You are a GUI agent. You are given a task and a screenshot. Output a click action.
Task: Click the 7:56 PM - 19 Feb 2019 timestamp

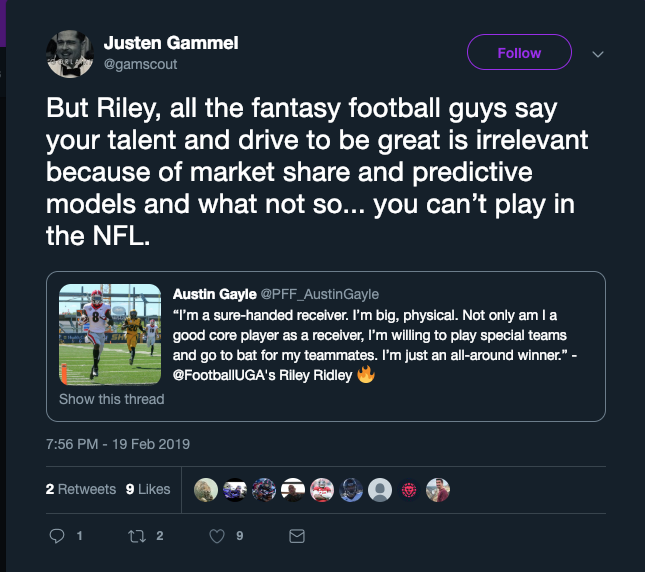(118, 443)
